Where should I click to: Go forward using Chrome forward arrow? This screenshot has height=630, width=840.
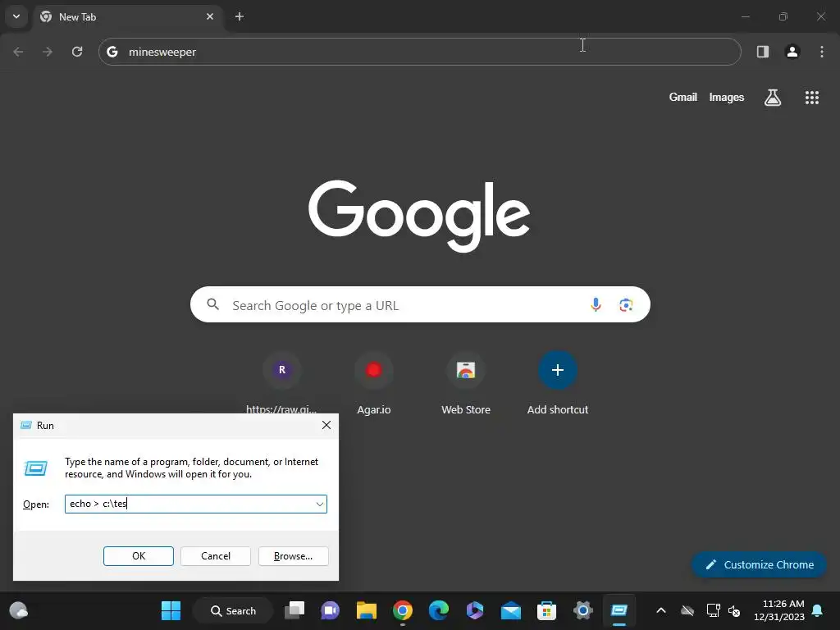pos(48,52)
